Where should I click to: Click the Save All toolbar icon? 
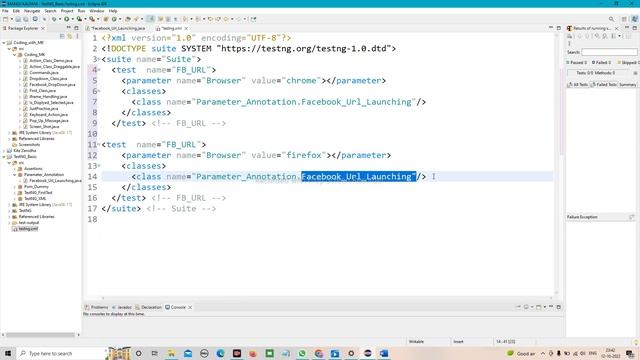pos(26,19)
